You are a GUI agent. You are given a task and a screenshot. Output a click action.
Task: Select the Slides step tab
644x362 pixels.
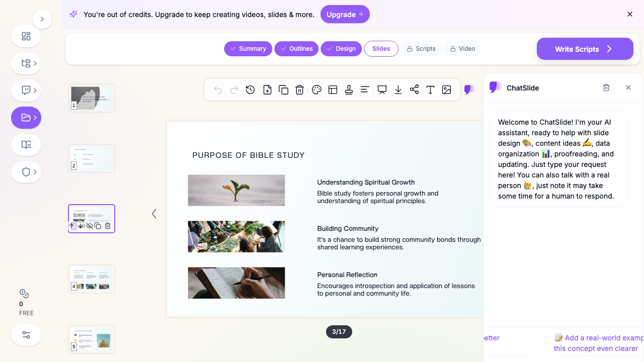click(x=381, y=49)
